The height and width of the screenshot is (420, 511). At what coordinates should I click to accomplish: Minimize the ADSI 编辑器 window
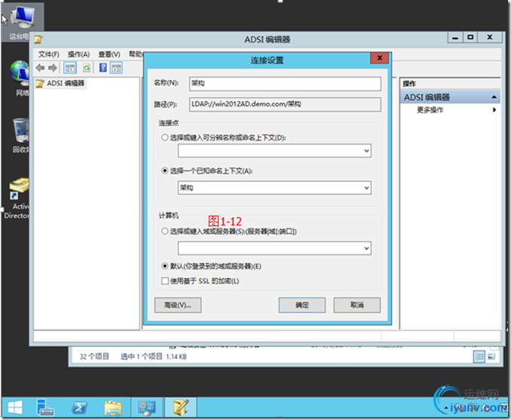tap(455, 38)
